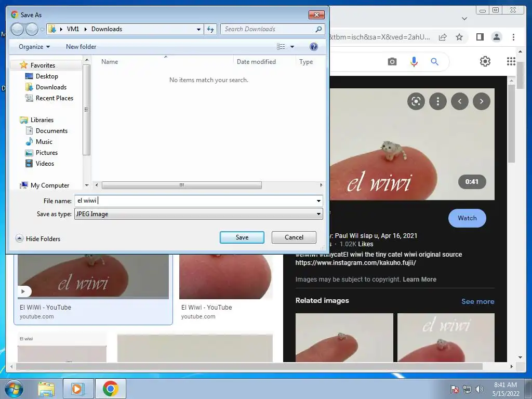
Task: Click the Learn More copyright link
Action: 419,279
